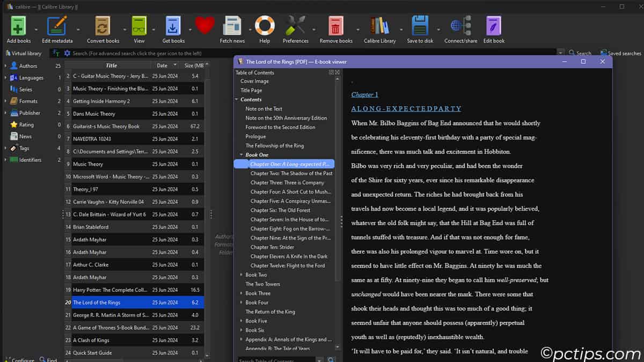Launch the Edit book tool

[x=493, y=25]
